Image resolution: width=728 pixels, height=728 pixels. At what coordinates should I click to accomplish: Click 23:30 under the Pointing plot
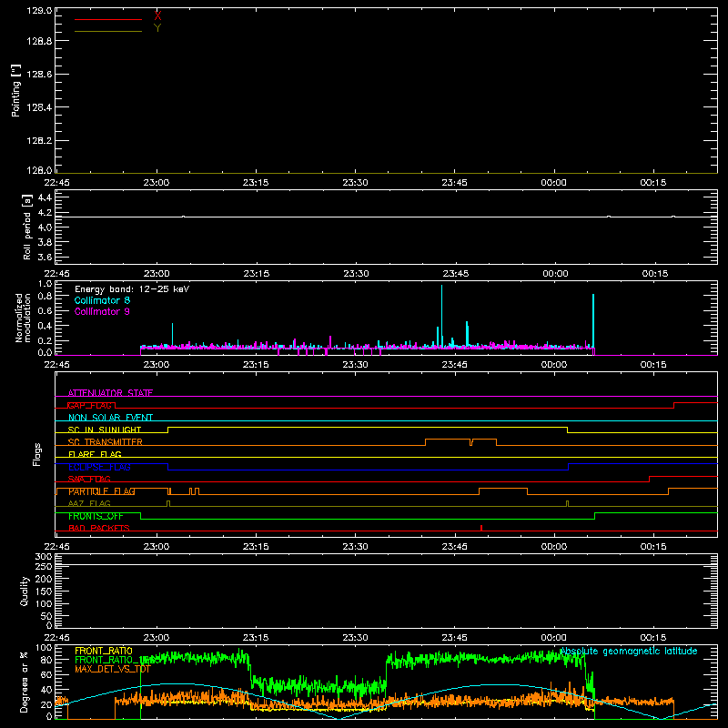coord(355,183)
